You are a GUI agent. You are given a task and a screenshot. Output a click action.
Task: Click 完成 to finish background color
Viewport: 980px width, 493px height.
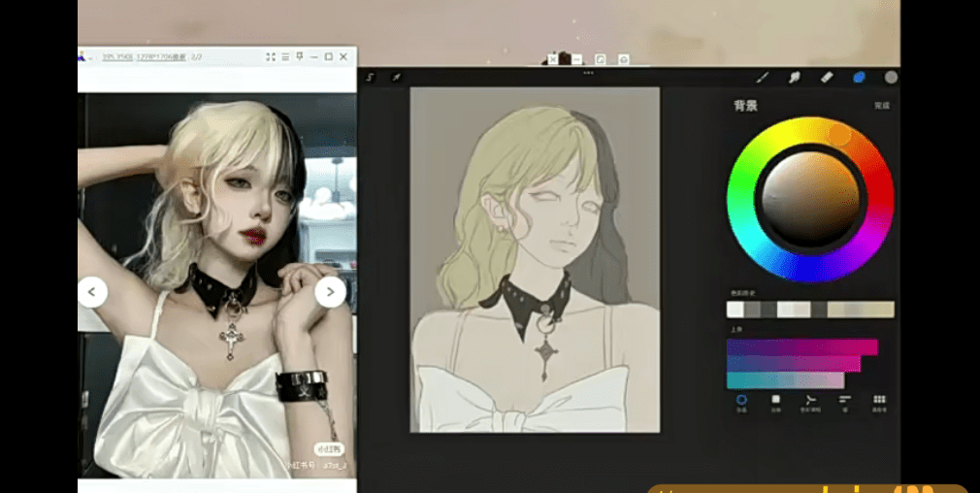coord(882,106)
